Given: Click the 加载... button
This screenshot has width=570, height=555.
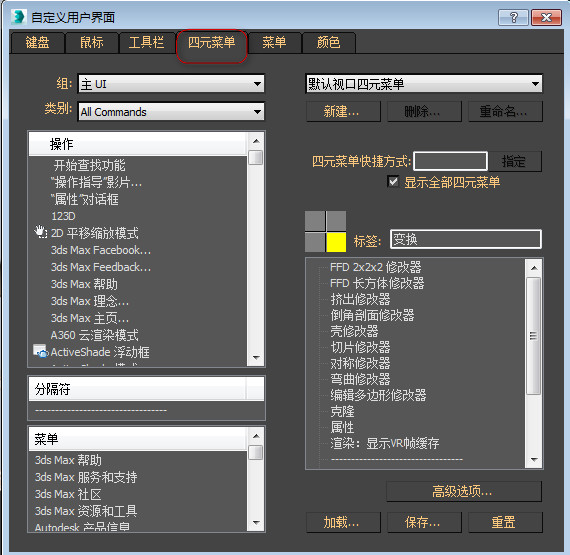Looking at the screenshot, I should point(343,522).
